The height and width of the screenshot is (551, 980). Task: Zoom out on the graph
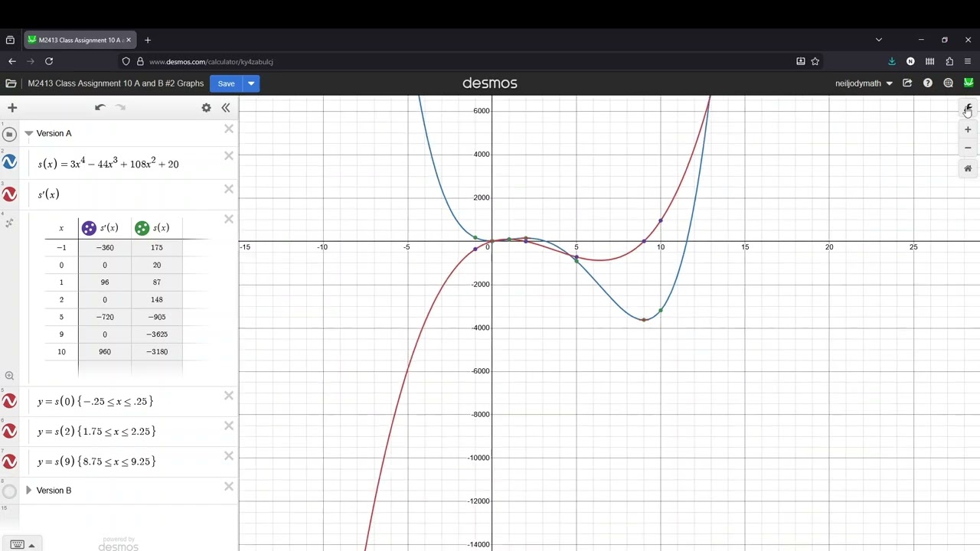coord(968,148)
